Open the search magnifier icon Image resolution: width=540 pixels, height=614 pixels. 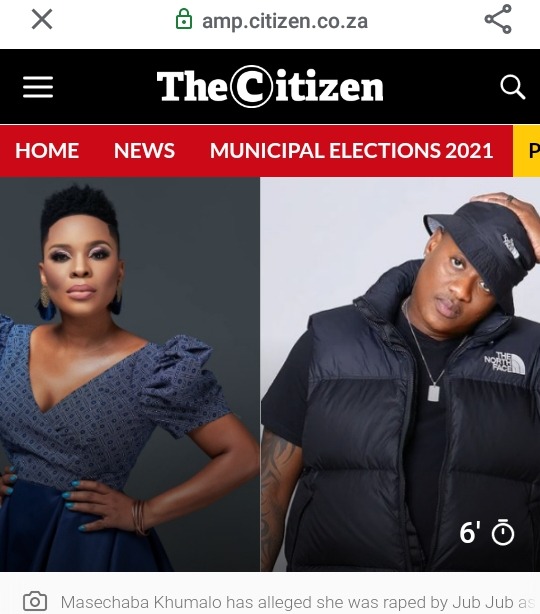[x=512, y=87]
